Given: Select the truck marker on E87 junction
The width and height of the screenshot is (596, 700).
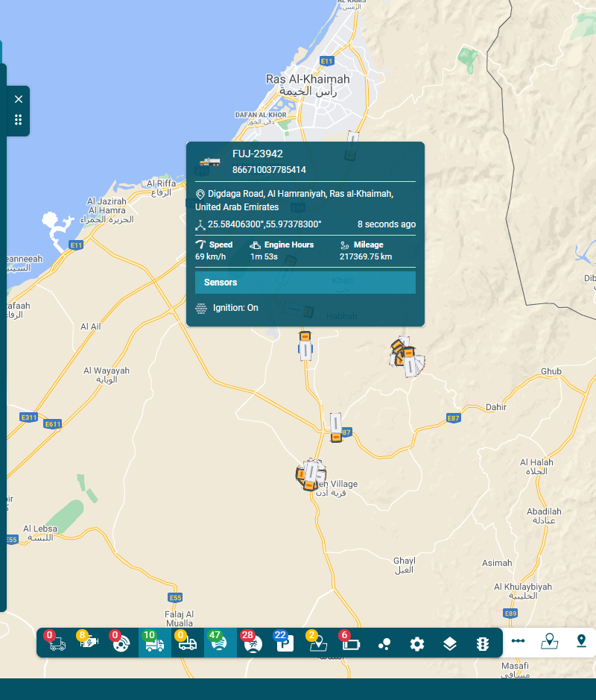Looking at the screenshot, I should (x=336, y=427).
